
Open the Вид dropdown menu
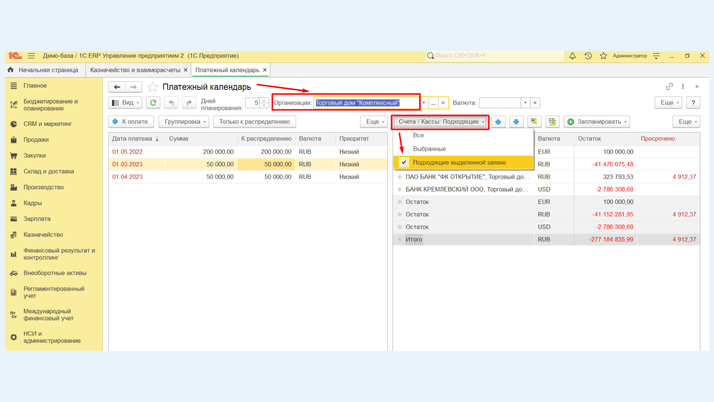(126, 103)
